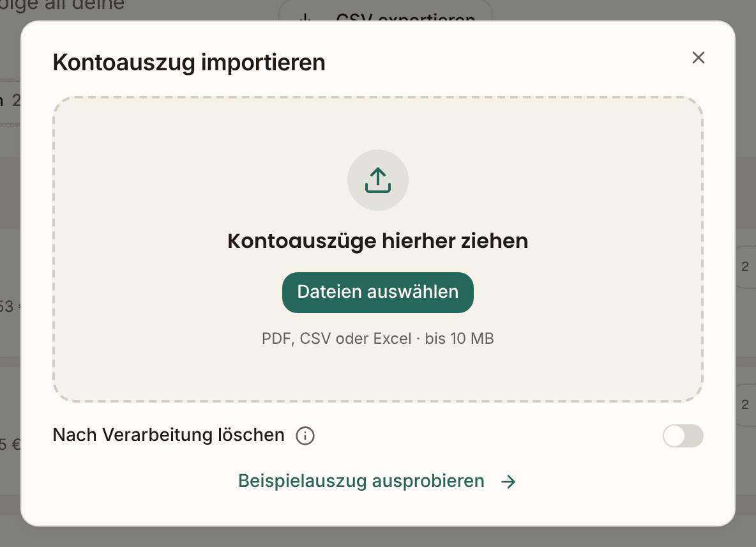
Task: Click the PDF, CSV oder Excel hint text
Action: point(378,339)
